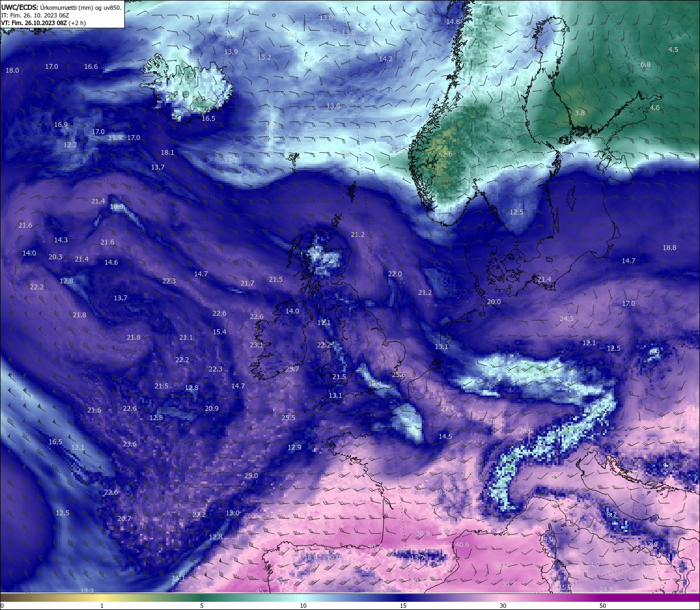Click the 27.4 value on the map
The width and height of the screenshot is (700, 610).
447,409
